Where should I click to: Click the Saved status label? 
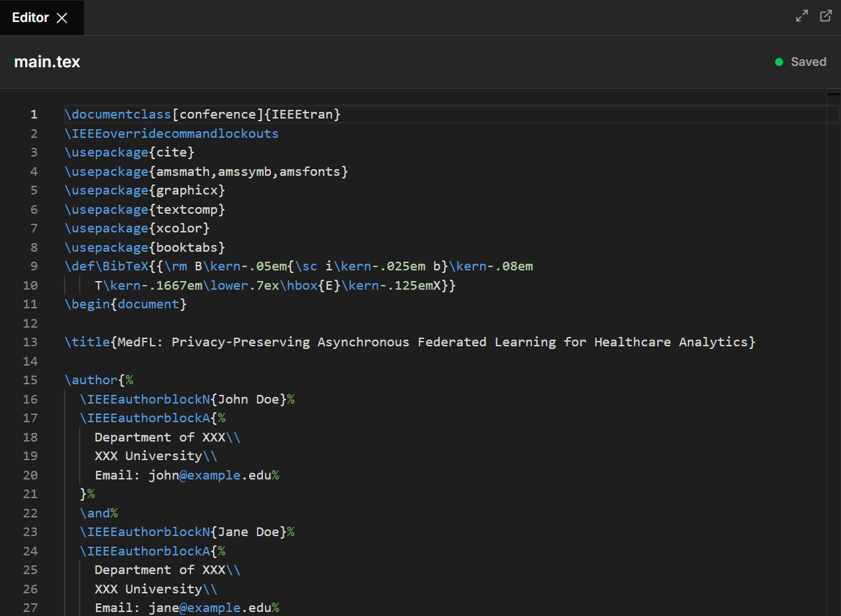coord(808,62)
